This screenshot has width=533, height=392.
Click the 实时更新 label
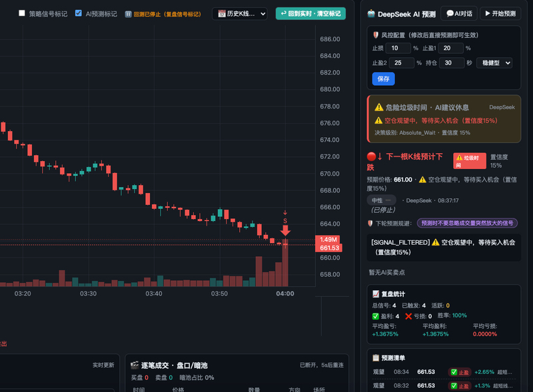103,365
